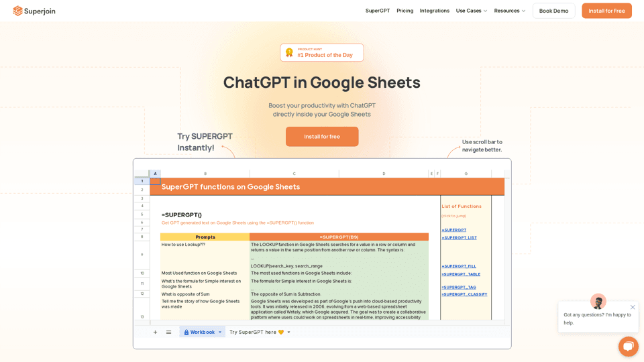Open Try SuperGPT here tab dropdown arrow
Viewport: 644px width, 362px height.
288,332
